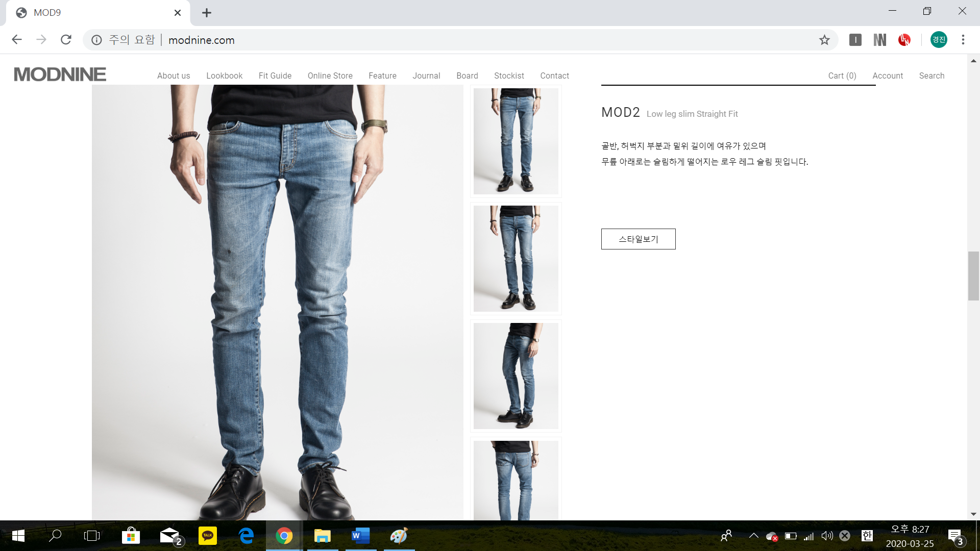Click the Account link
Image resolution: width=980 pixels, height=551 pixels.
(887, 76)
